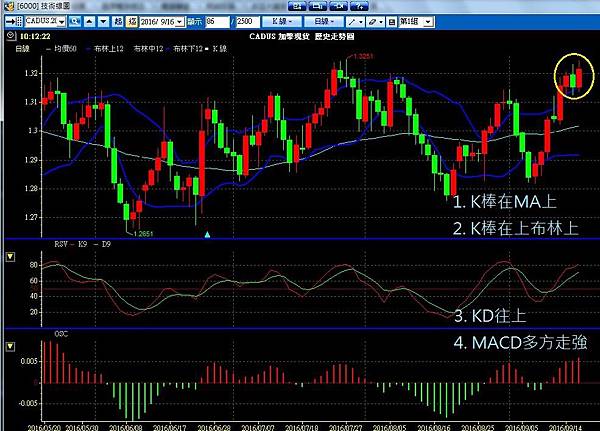This screenshot has height=431, width=600.
Task: Click the K線 legend label
Action: [220, 49]
